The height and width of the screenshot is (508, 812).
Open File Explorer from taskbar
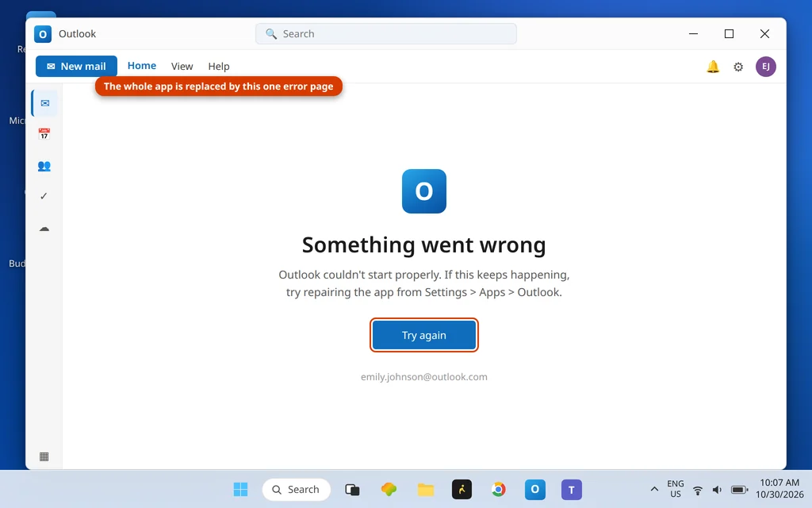click(x=426, y=489)
